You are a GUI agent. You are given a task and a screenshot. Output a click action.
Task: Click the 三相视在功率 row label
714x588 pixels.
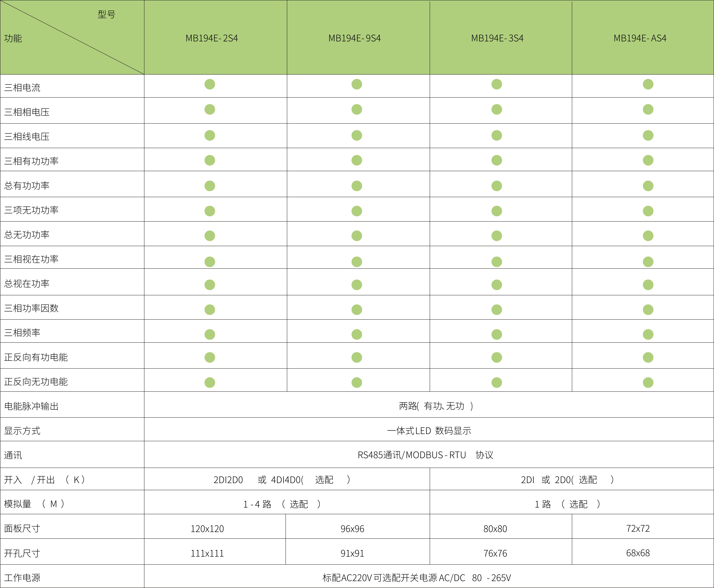[31, 259]
